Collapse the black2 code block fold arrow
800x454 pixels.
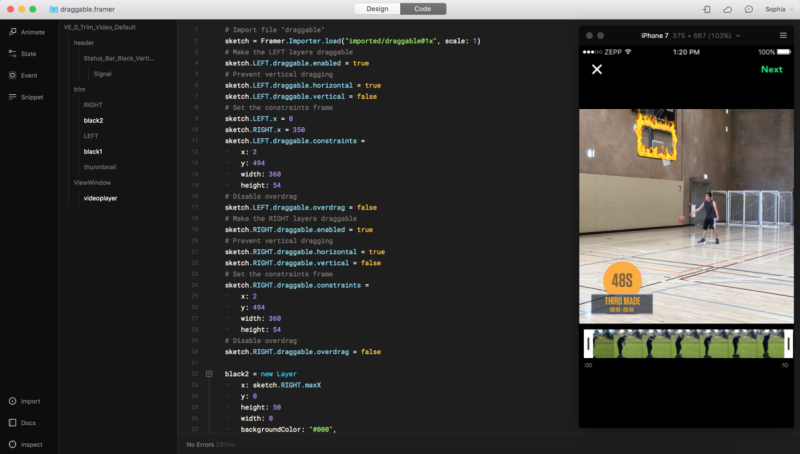(209, 373)
